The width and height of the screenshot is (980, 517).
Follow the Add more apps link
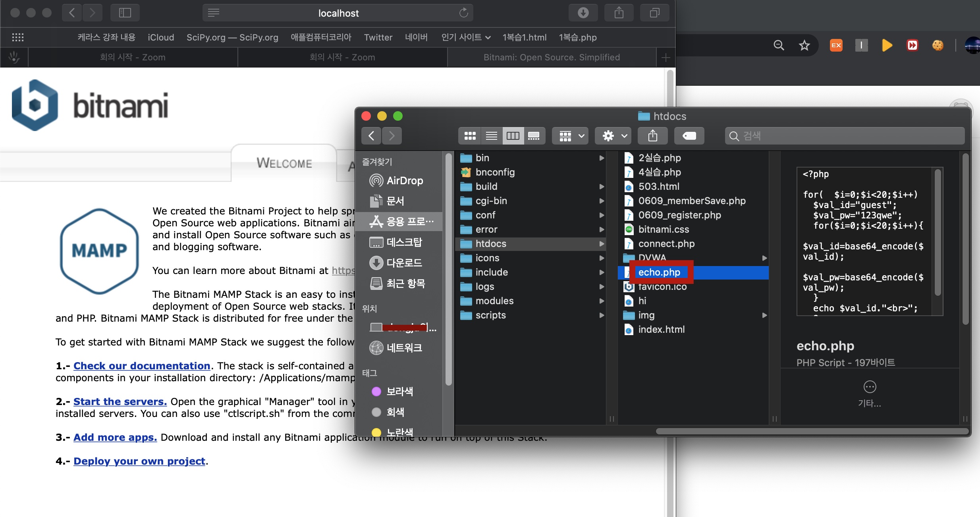115,437
